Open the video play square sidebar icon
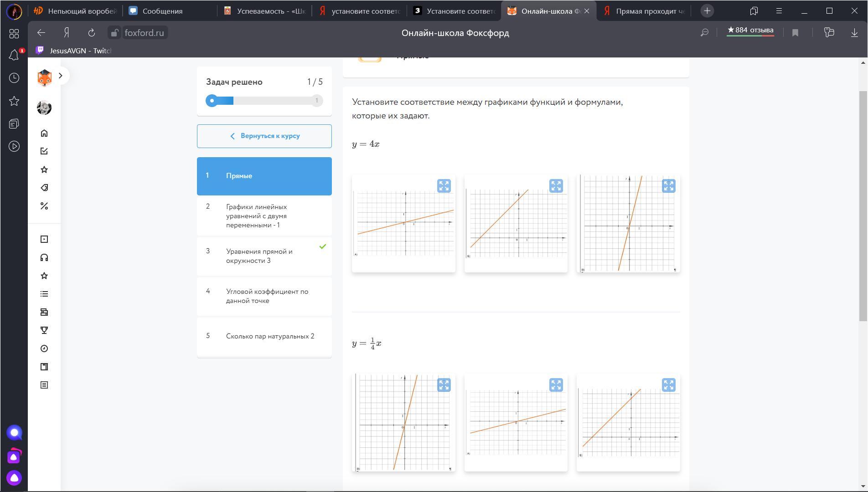Viewport: 868px width, 492px height. [44, 239]
